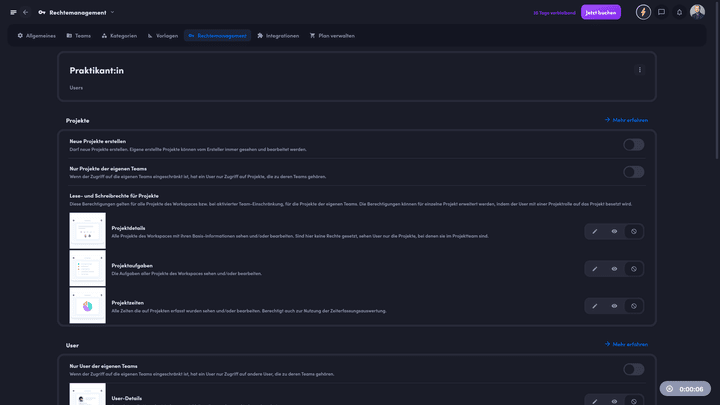
Task: Set Projektzeiten to edit permission (pencil)
Action: 595,306
